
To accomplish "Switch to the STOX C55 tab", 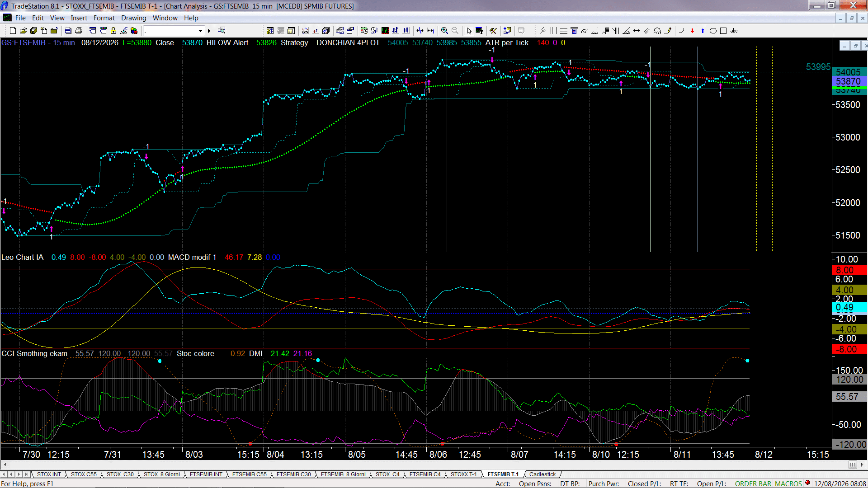I will click(x=84, y=474).
